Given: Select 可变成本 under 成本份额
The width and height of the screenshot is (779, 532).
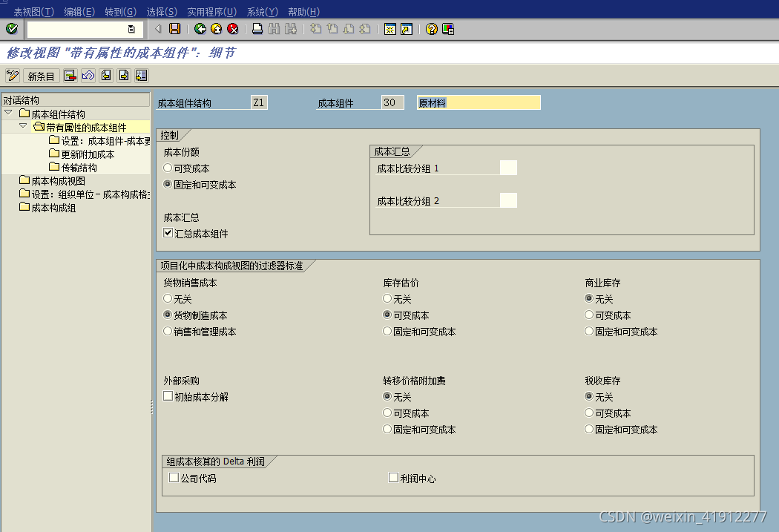Looking at the screenshot, I should [168, 168].
